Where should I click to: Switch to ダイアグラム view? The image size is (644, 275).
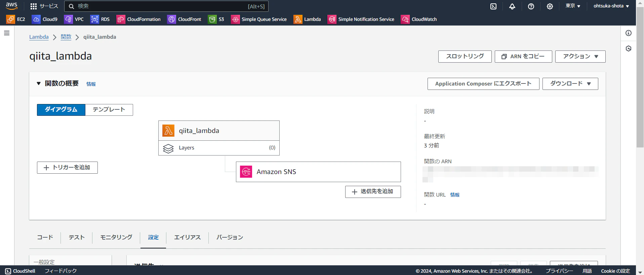click(61, 110)
